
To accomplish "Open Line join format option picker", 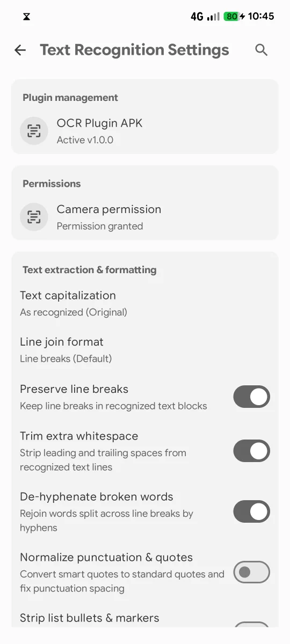I will [x=145, y=349].
